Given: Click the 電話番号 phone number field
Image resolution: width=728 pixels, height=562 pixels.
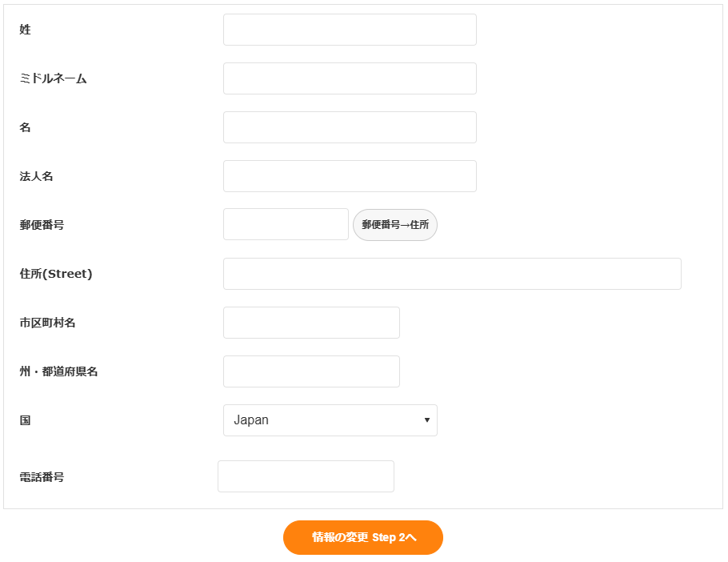Looking at the screenshot, I should point(306,476).
